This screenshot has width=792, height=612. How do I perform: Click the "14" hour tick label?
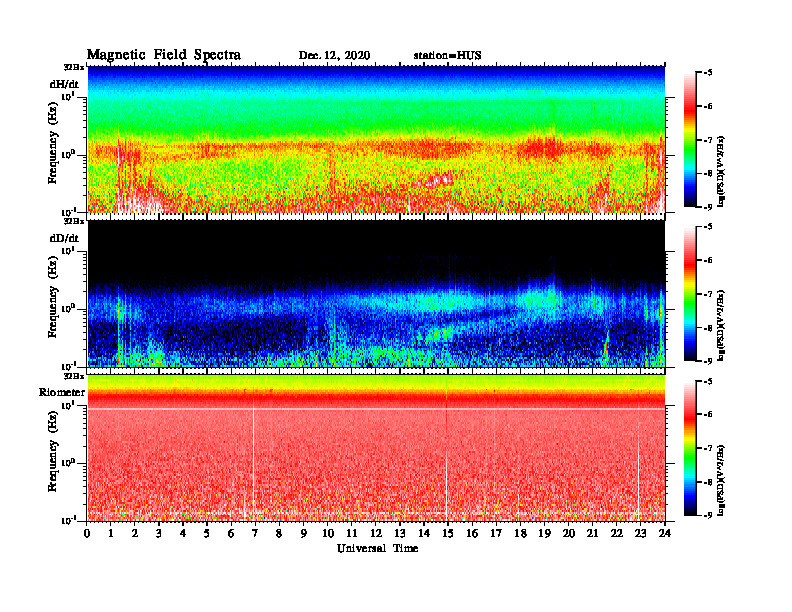424,534
